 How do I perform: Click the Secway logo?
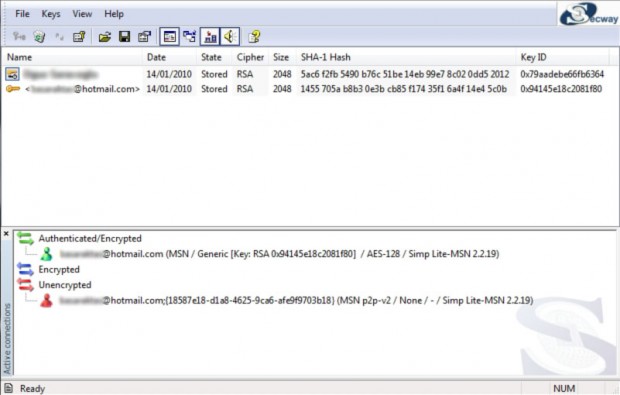click(588, 14)
